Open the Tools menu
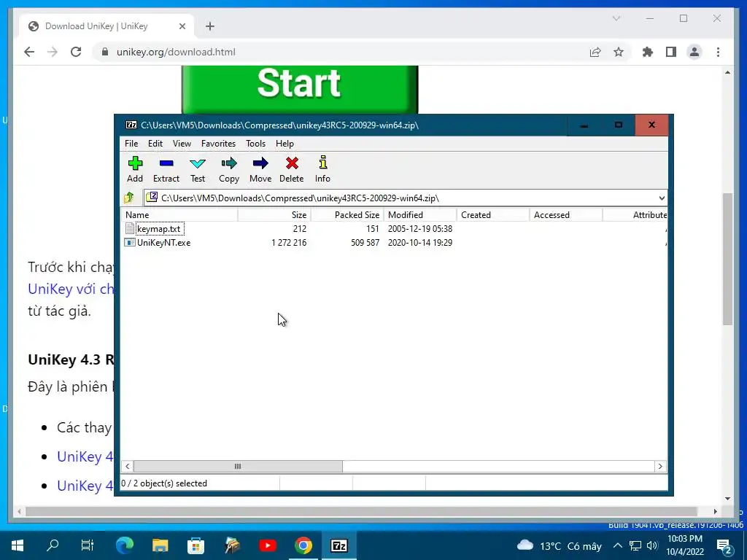 (x=255, y=144)
